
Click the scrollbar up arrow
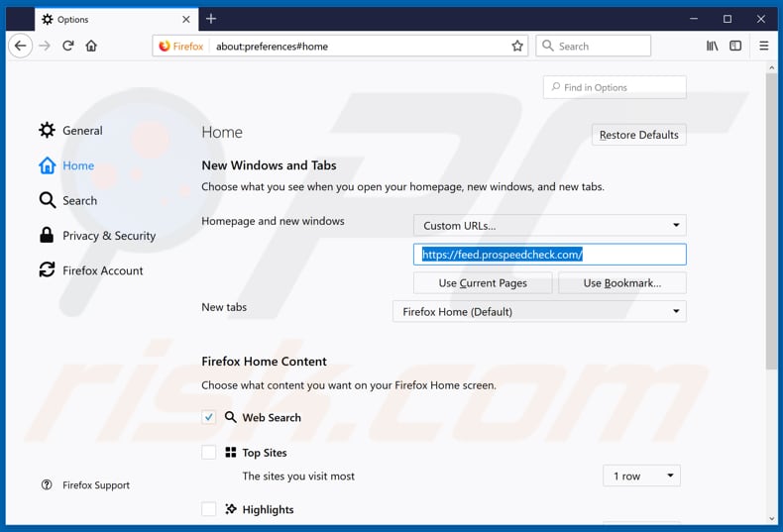(772, 67)
